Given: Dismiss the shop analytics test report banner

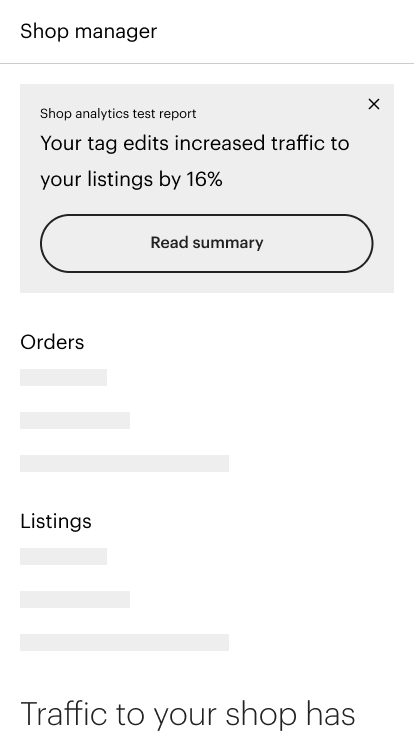Looking at the screenshot, I should (374, 104).
